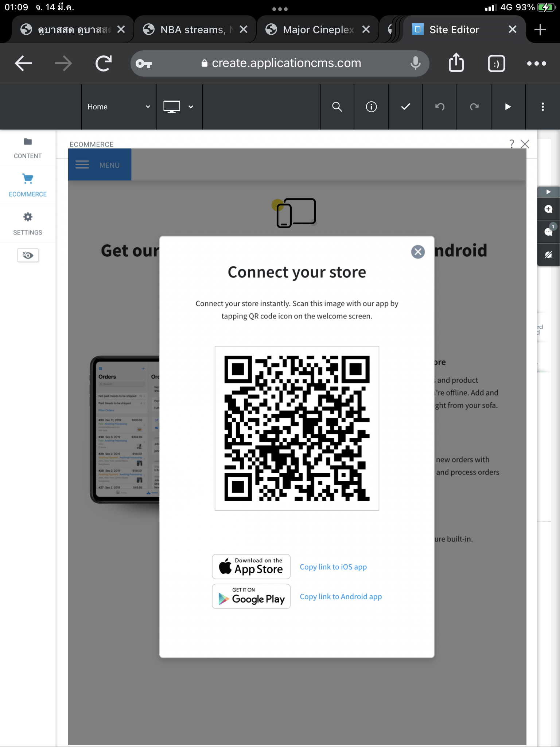This screenshot has height=747, width=560.
Task: Preview the site with the play button
Action: click(x=508, y=107)
